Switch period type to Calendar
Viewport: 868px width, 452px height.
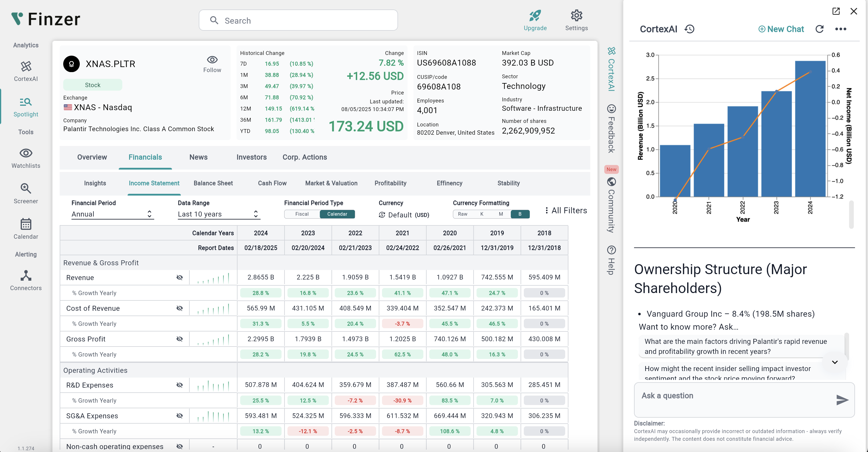pyautogui.click(x=337, y=214)
